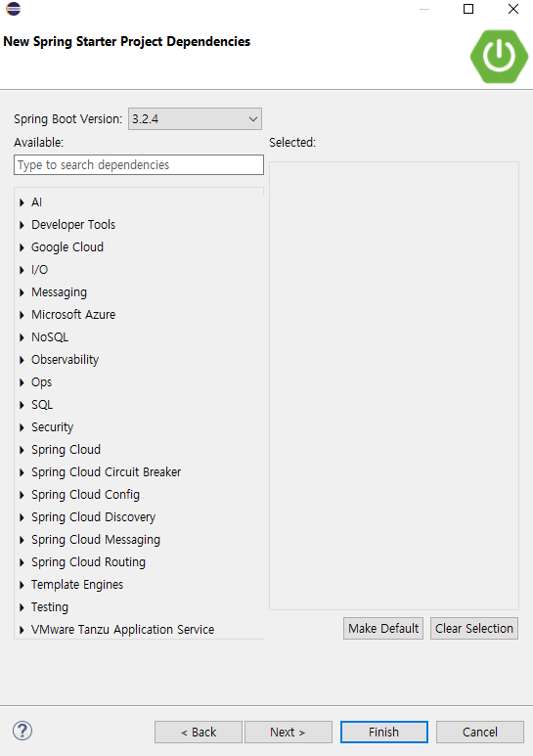Image resolution: width=533 pixels, height=756 pixels.
Task: Expand the Security category arrow
Action: tap(22, 427)
